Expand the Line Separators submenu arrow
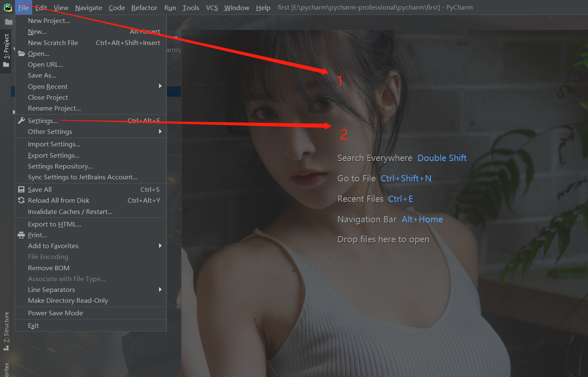The image size is (588, 377). point(160,289)
